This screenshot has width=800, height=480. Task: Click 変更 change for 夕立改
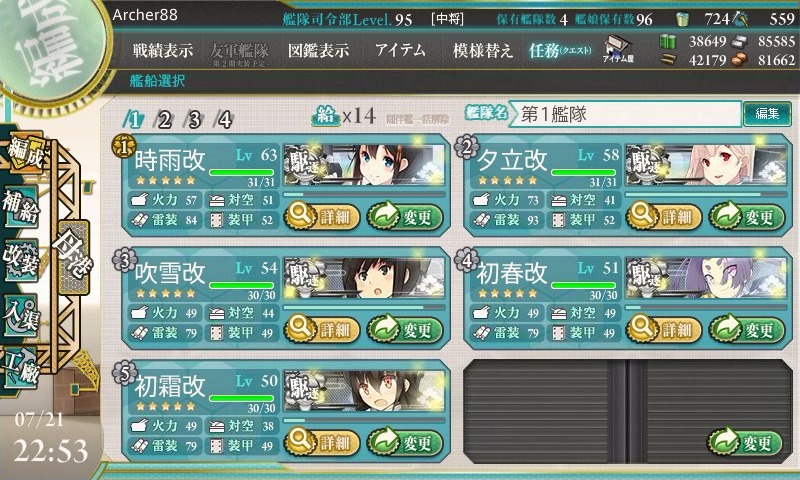(x=745, y=217)
